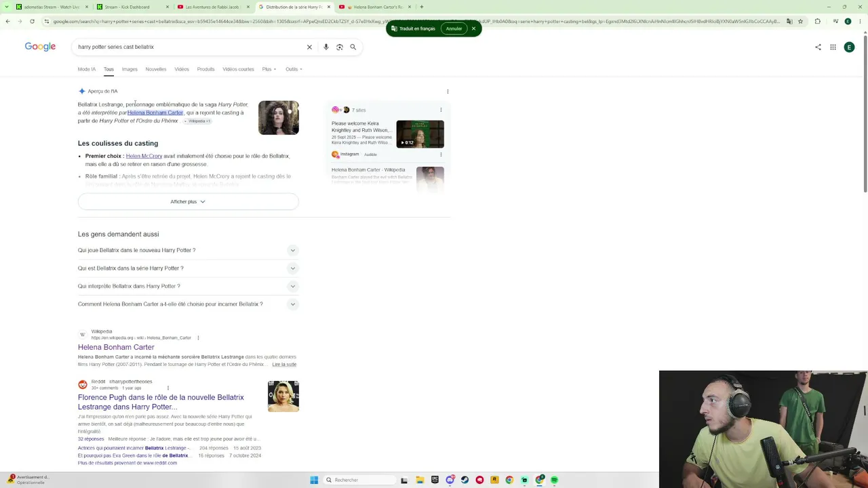Viewport: 868px width, 488px height.
Task: Go to the Google logo homepage
Action: (40, 47)
